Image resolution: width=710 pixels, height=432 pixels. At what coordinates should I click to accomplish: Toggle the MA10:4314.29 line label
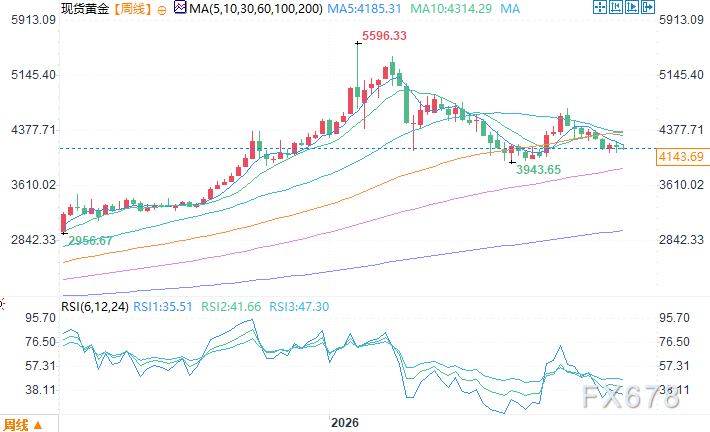click(451, 9)
